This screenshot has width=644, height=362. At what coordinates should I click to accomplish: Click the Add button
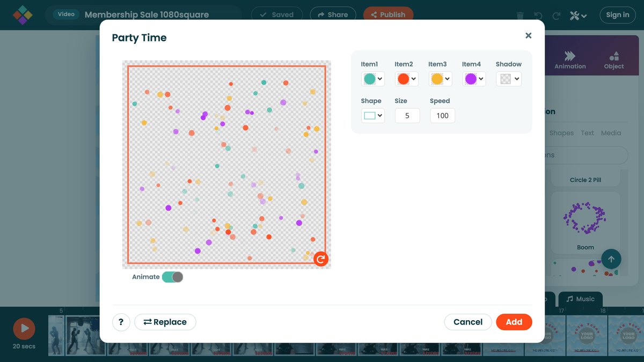coord(514,322)
